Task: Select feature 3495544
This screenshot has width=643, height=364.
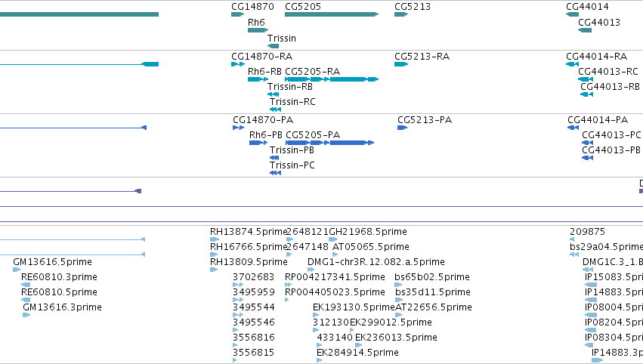Action: [253, 308]
